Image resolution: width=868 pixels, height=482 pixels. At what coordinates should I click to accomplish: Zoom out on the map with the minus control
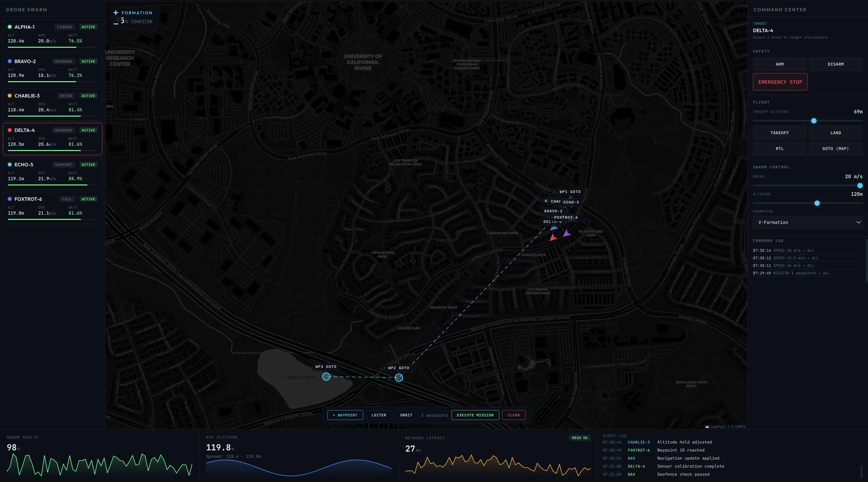pyautogui.click(x=116, y=24)
